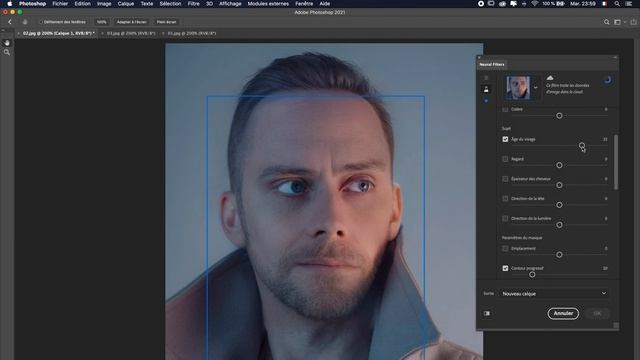Click the Colère slider handle
Image resolution: width=640 pixels, height=360 pixels.
(x=560, y=116)
